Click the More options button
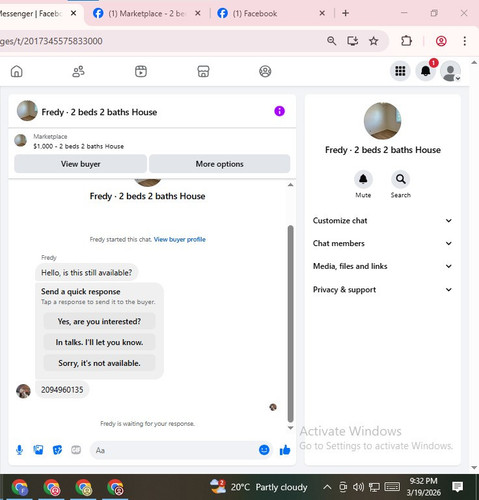This screenshot has height=500, width=479. [x=219, y=164]
